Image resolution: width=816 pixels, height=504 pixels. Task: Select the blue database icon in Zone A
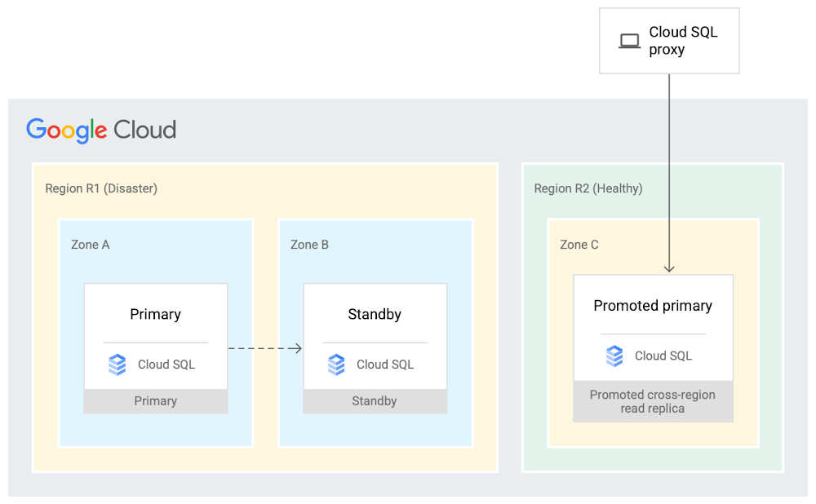coord(118,365)
